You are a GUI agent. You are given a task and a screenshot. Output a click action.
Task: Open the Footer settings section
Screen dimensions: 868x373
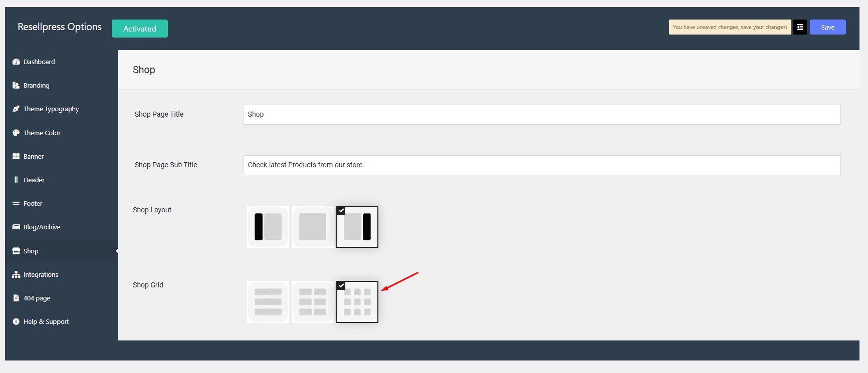tap(33, 204)
